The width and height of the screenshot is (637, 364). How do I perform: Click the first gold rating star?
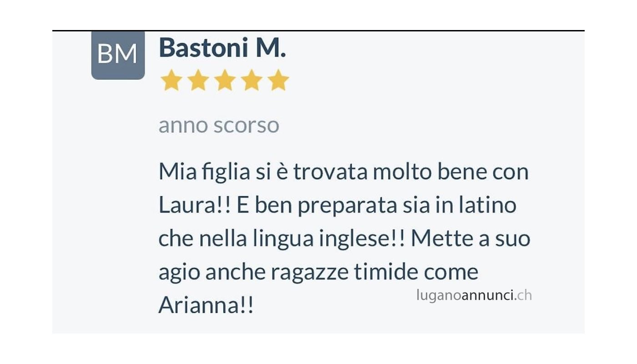click(172, 80)
